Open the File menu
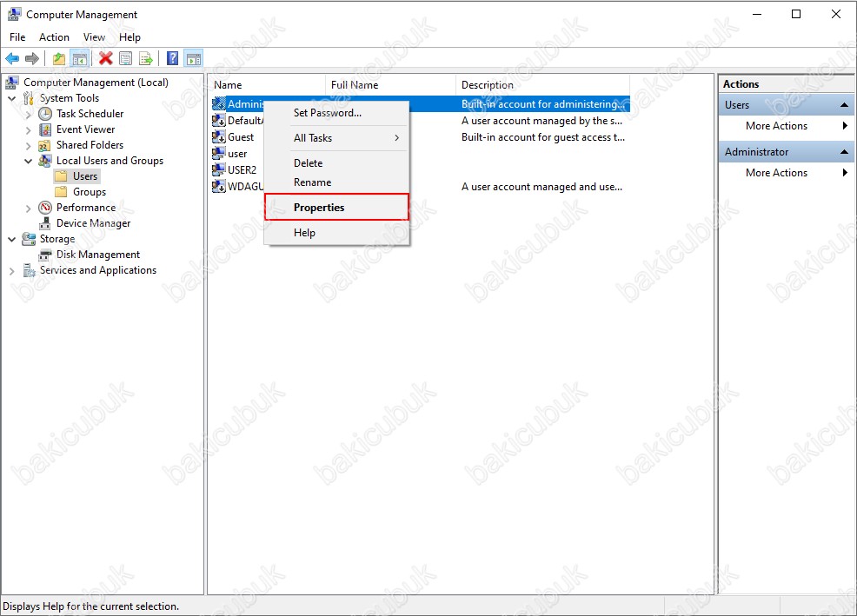The width and height of the screenshot is (857, 616). [17, 37]
